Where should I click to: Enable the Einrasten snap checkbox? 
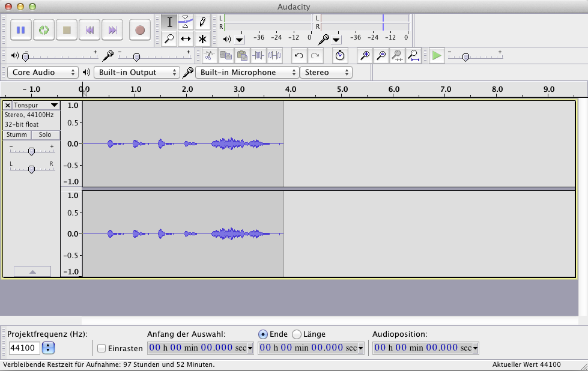(102, 348)
